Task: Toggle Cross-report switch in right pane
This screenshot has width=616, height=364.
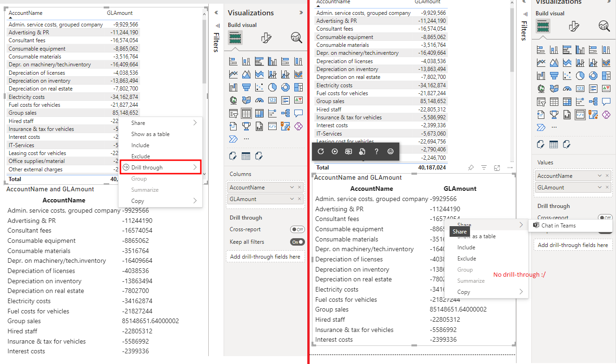Action: tap(605, 218)
